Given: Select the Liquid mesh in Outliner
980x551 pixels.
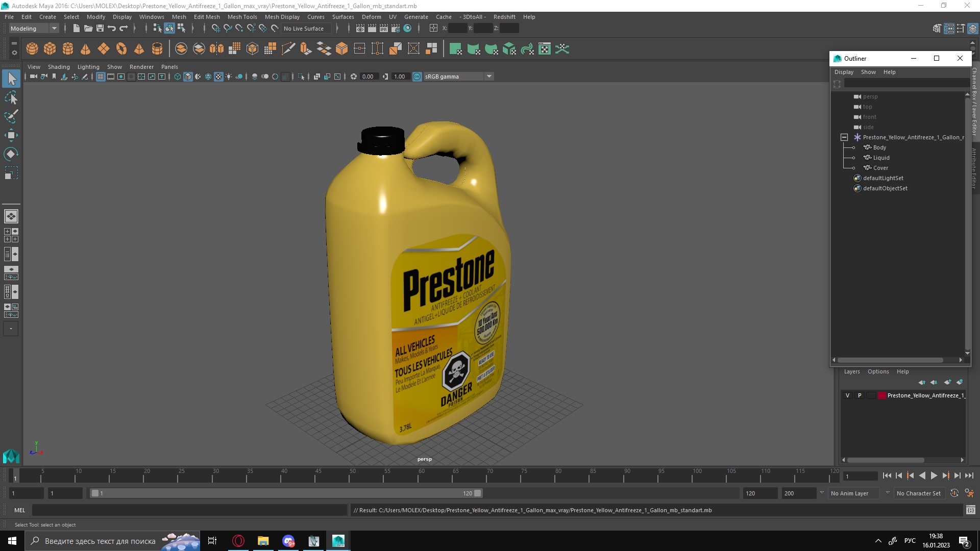Looking at the screenshot, I should coord(881,158).
